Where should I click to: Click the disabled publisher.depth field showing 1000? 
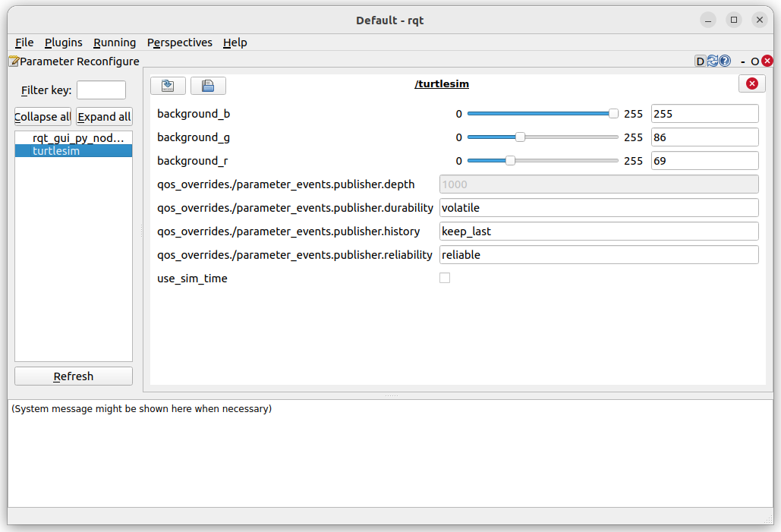599,184
